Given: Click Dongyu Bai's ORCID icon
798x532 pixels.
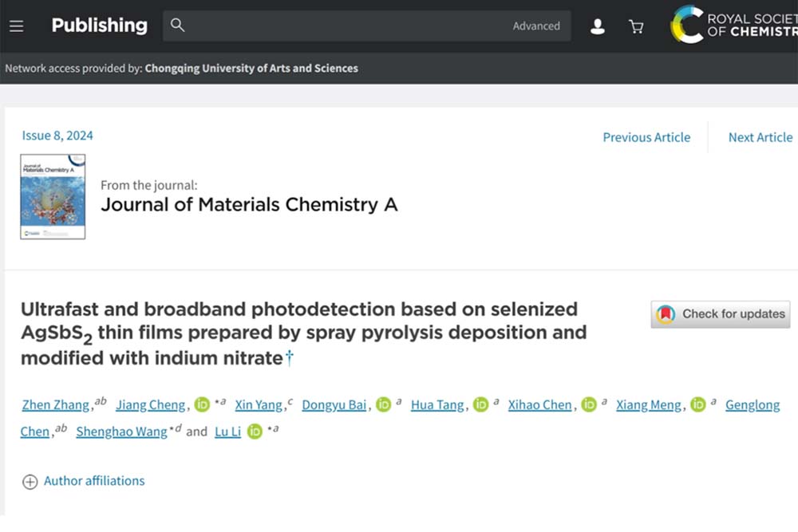Looking at the screenshot, I should (384, 404).
